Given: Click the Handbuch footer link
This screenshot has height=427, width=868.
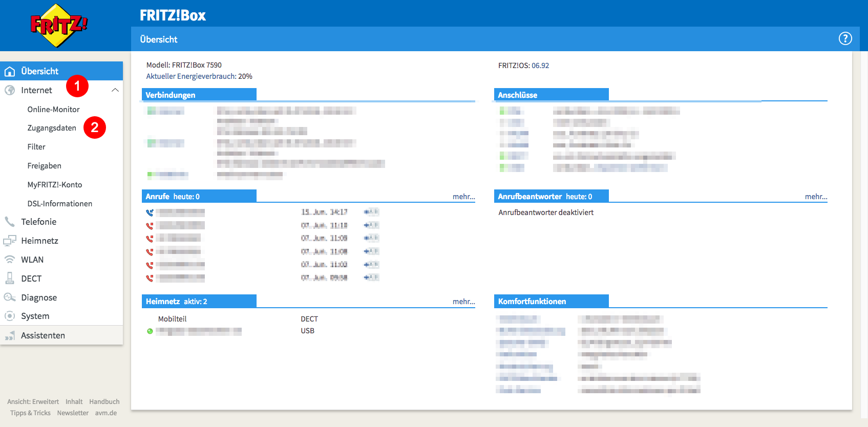Looking at the screenshot, I should [x=104, y=402].
